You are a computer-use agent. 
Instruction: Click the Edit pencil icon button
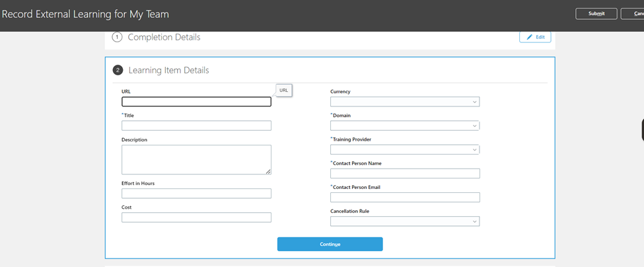535,37
